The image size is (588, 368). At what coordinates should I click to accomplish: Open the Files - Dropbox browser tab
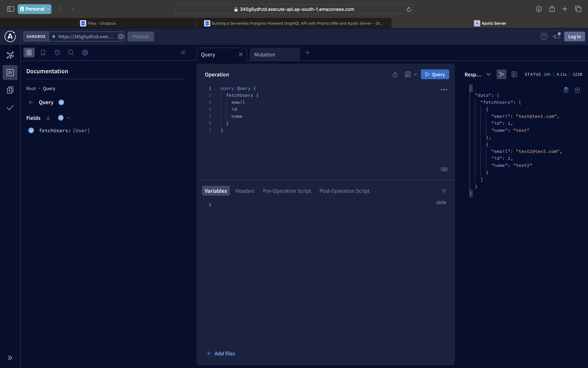coord(98,23)
